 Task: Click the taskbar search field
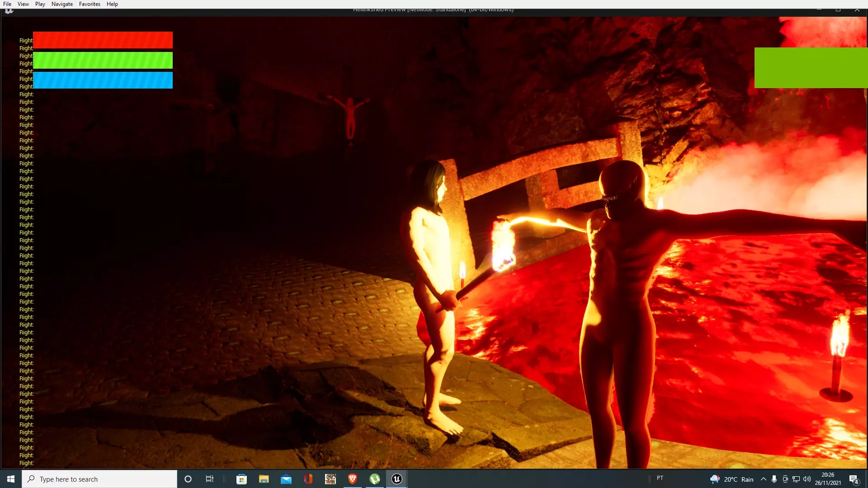click(x=99, y=479)
